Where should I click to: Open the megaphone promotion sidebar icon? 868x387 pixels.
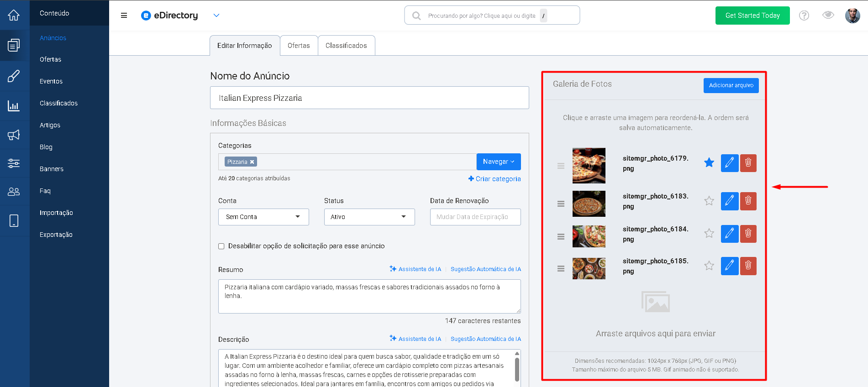coord(14,135)
